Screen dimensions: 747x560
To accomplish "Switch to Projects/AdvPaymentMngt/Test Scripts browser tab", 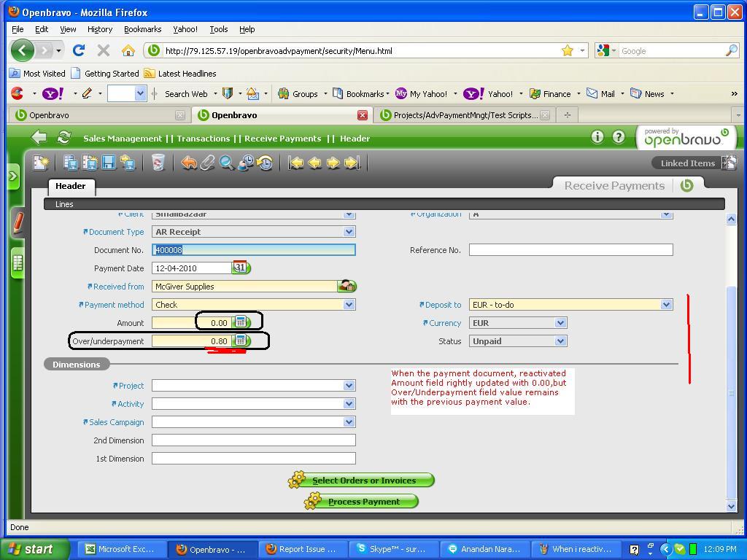I will [x=465, y=114].
